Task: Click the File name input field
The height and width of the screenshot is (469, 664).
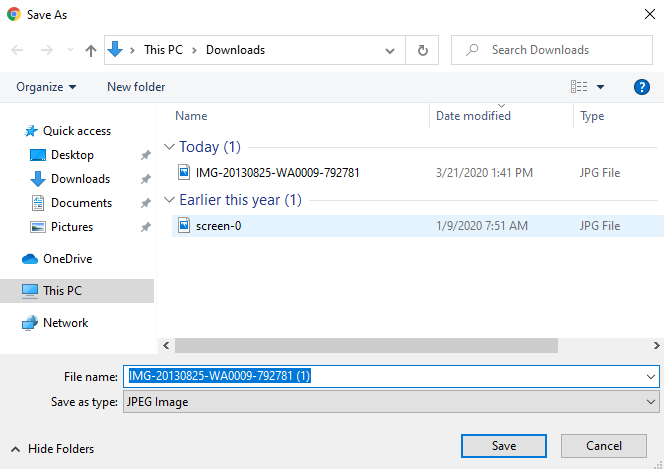Action: pyautogui.click(x=391, y=376)
